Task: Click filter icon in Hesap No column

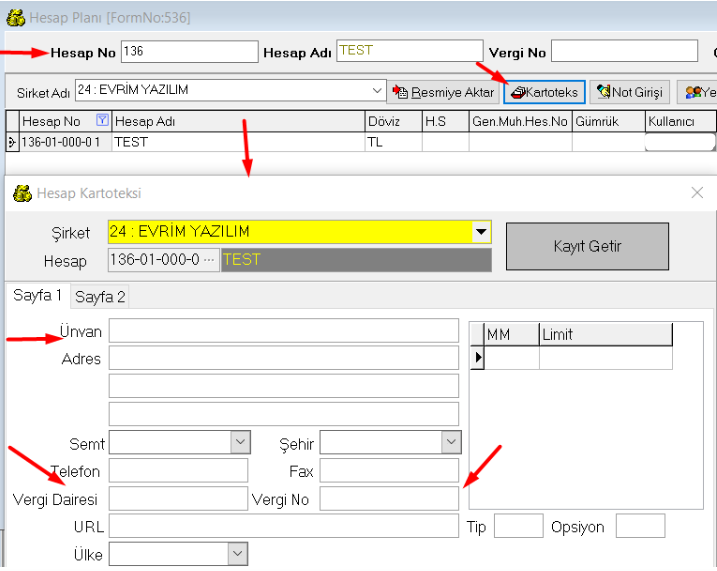Action: (x=101, y=121)
